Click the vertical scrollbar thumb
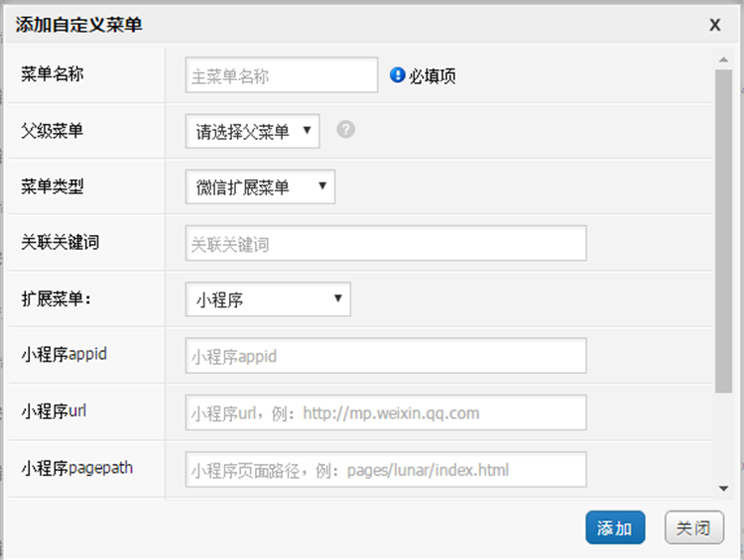 723,228
